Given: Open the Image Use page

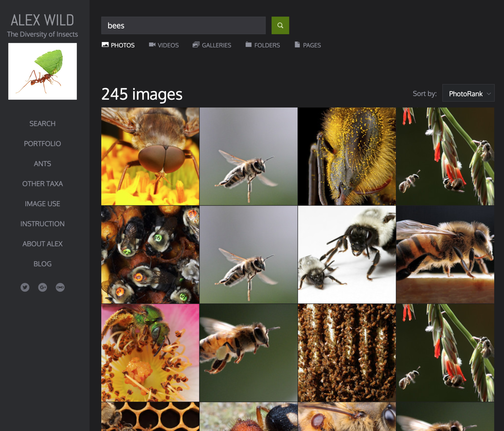Looking at the screenshot, I should (43, 204).
